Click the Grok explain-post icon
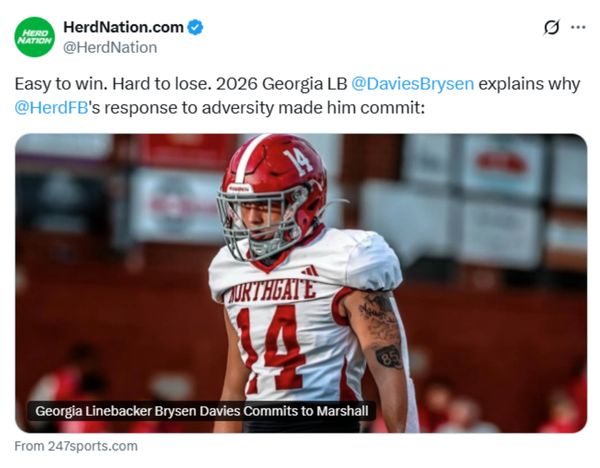The image size is (600, 468). pyautogui.click(x=551, y=28)
